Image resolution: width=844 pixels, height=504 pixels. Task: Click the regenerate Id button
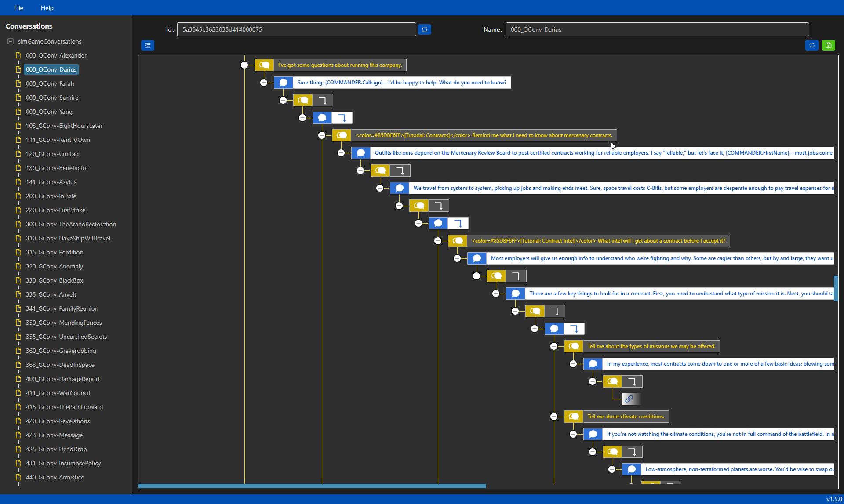coord(424,29)
